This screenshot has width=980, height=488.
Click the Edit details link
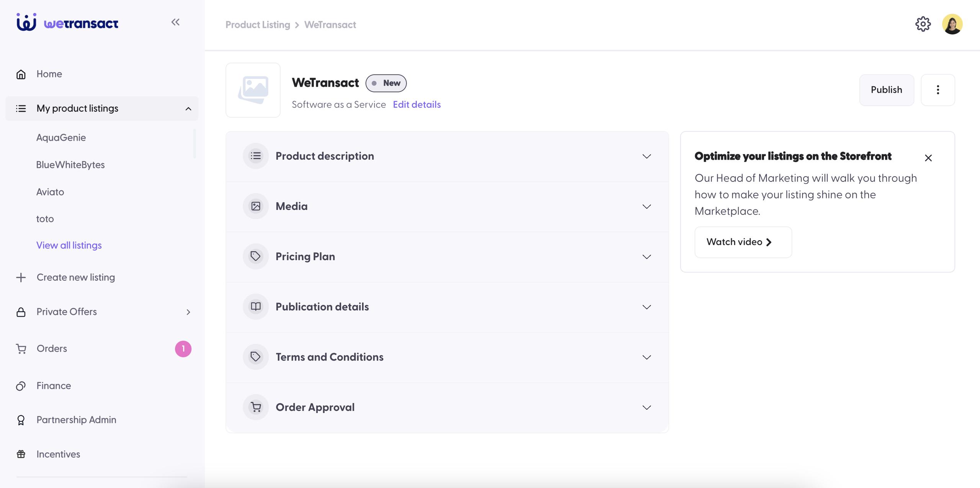[416, 105]
